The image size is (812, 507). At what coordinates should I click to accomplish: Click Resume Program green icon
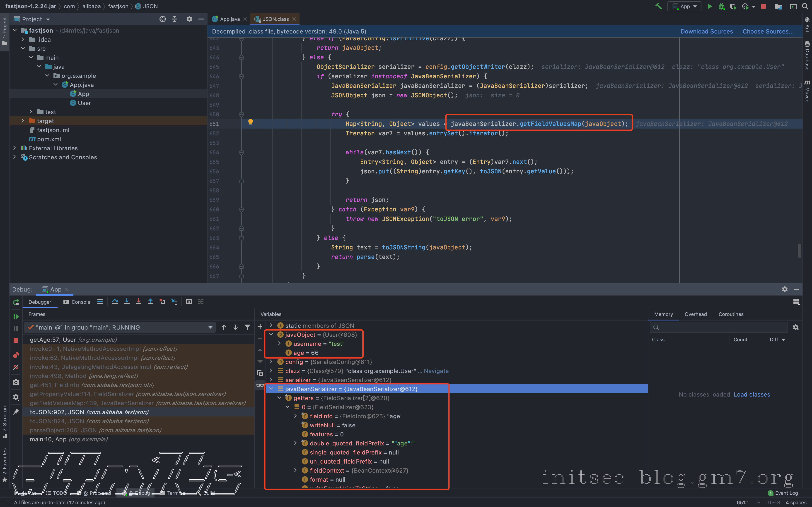click(16, 316)
